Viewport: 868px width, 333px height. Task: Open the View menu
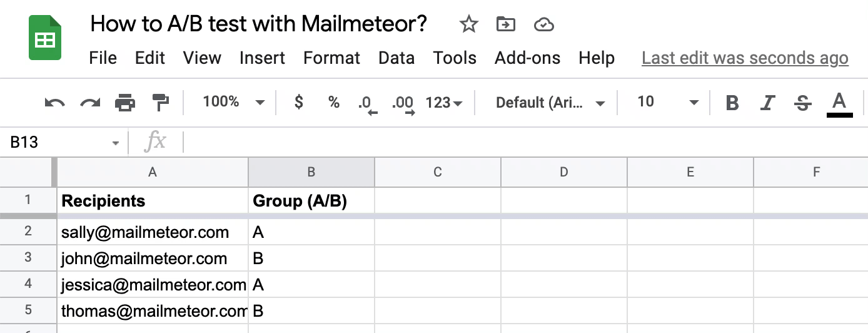(x=202, y=58)
